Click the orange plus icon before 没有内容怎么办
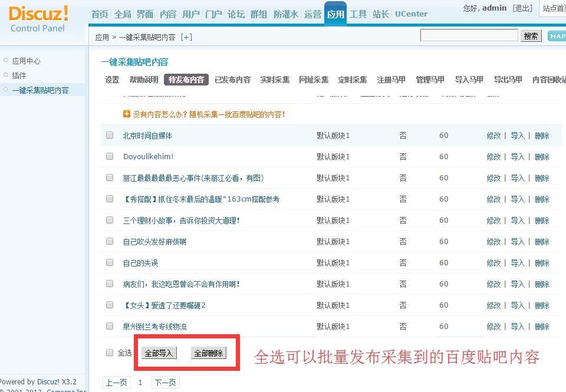The height and width of the screenshot is (392, 566). 127,114
